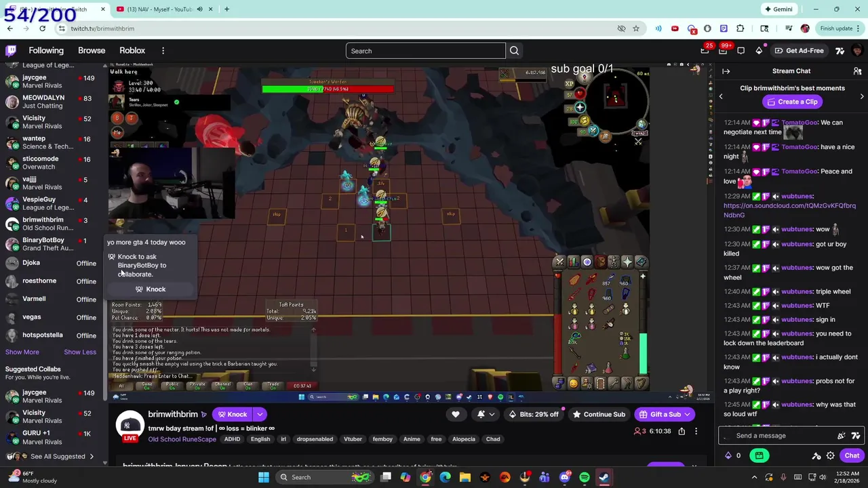
Task: Open the Browse tab
Action: (92, 50)
